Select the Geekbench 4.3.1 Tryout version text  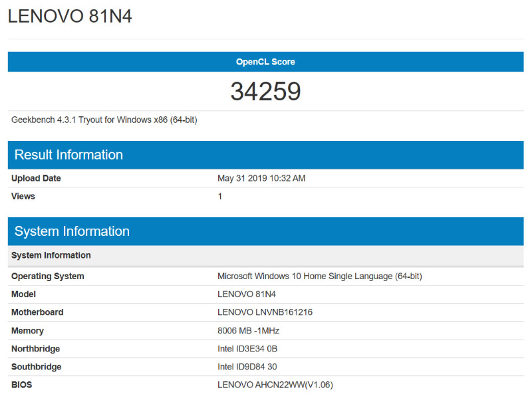106,120
